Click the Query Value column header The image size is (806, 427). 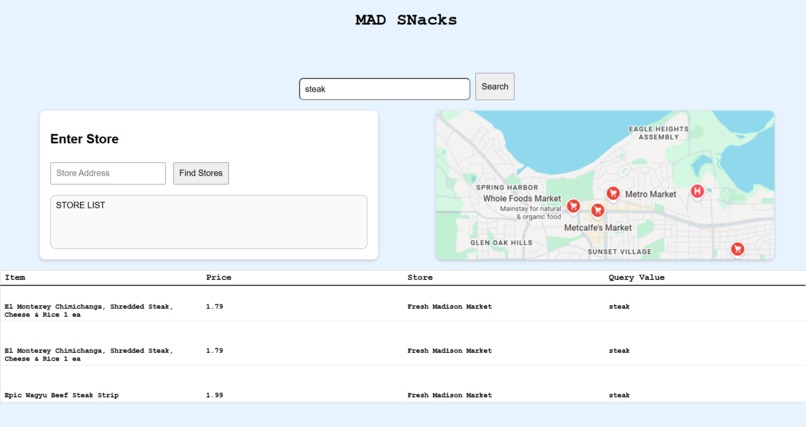point(636,277)
